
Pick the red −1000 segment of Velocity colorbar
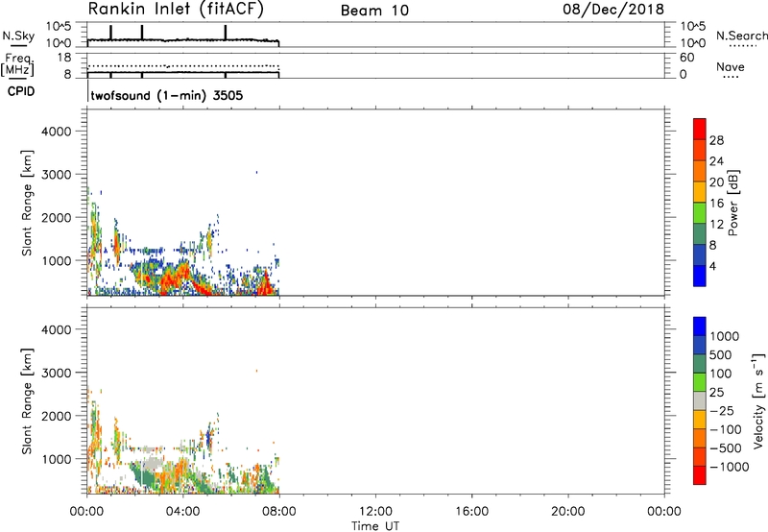(700, 475)
